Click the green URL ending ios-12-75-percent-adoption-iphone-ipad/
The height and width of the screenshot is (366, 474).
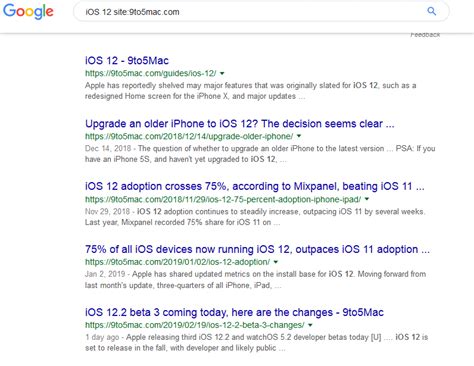click(223, 199)
